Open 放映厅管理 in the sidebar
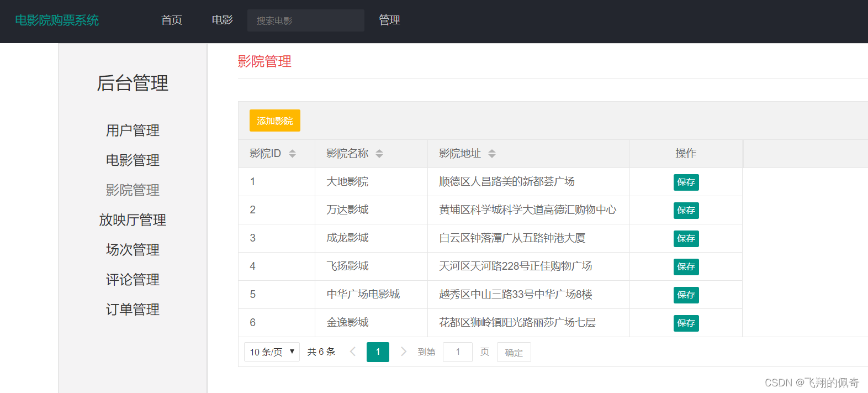The width and height of the screenshot is (868, 393). tap(133, 220)
